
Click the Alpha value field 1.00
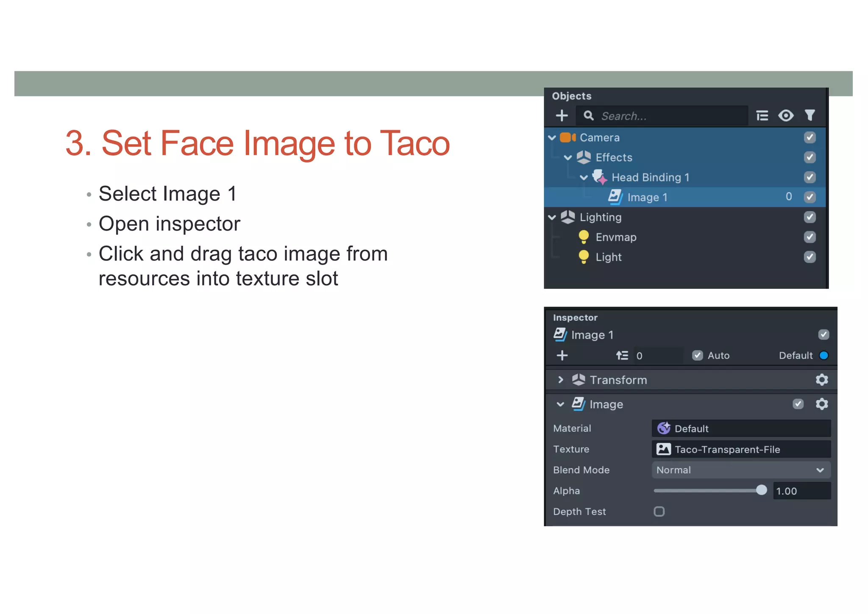pos(802,491)
